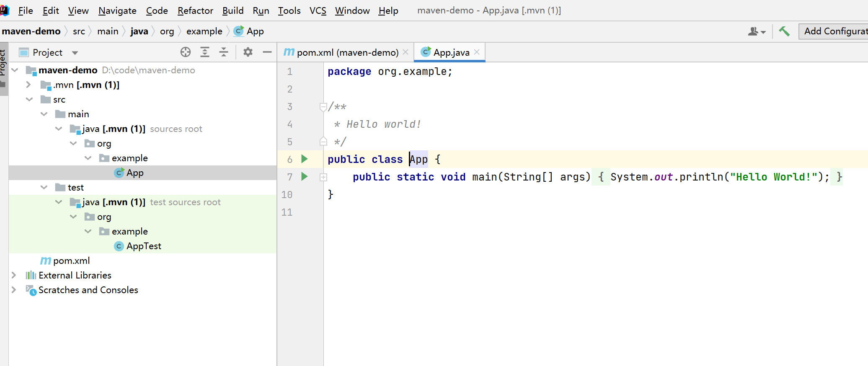Click the Collapse All icon in Project panel
The width and height of the screenshot is (868, 366).
tap(224, 52)
